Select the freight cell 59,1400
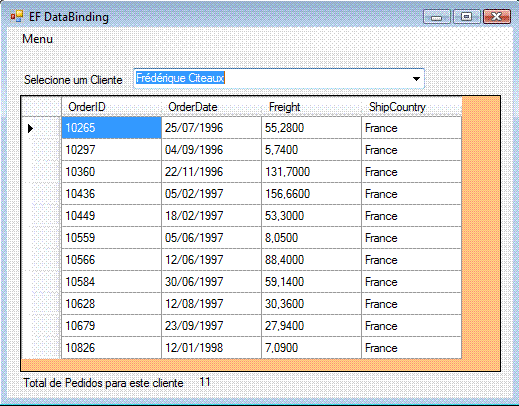519x406 pixels. click(x=311, y=282)
